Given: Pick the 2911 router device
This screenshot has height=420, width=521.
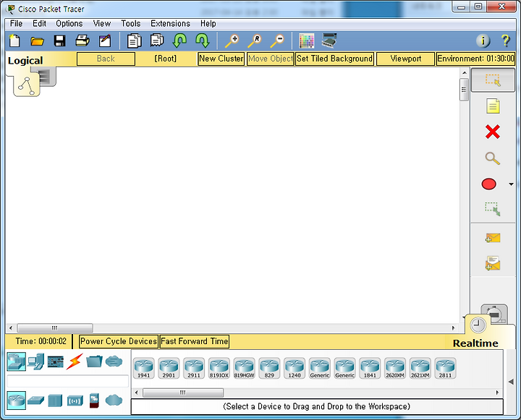Looking at the screenshot, I should 194,368.
